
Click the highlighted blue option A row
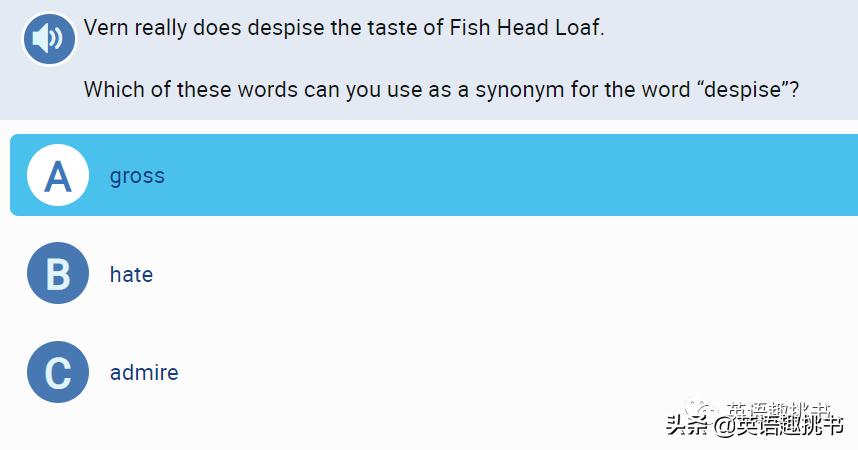(500, 176)
